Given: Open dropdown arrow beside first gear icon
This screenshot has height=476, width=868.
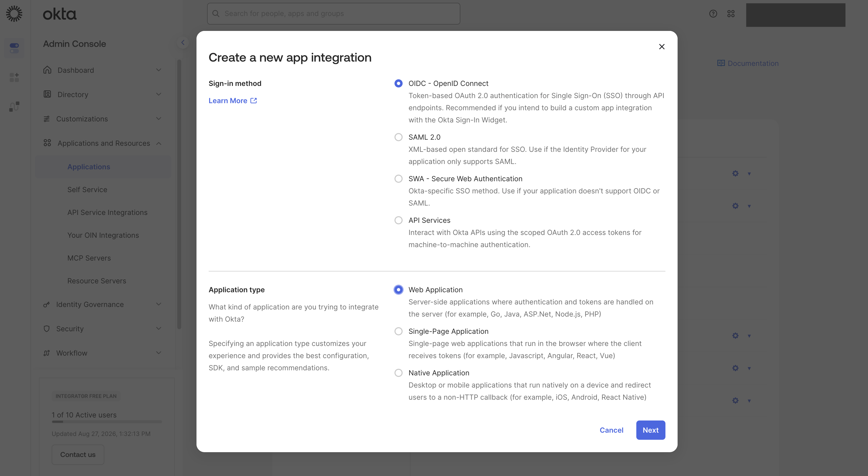Looking at the screenshot, I should pos(749,174).
